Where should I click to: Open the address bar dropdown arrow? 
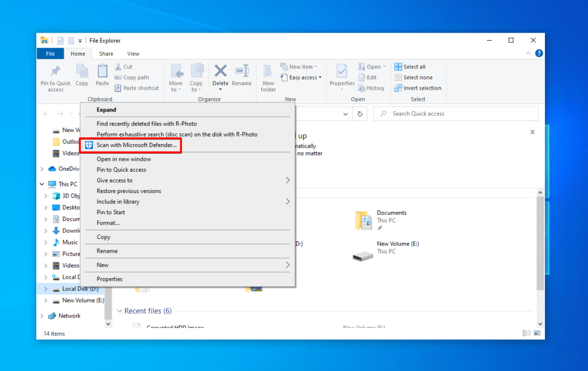coord(346,113)
